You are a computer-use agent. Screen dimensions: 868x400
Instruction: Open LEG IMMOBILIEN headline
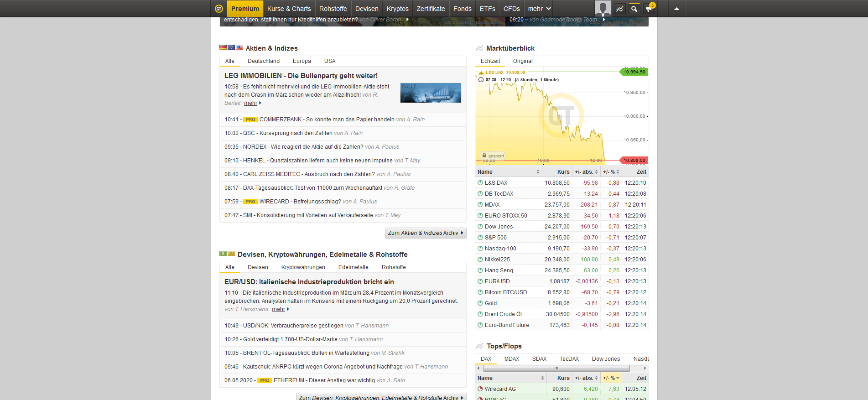[x=301, y=76]
